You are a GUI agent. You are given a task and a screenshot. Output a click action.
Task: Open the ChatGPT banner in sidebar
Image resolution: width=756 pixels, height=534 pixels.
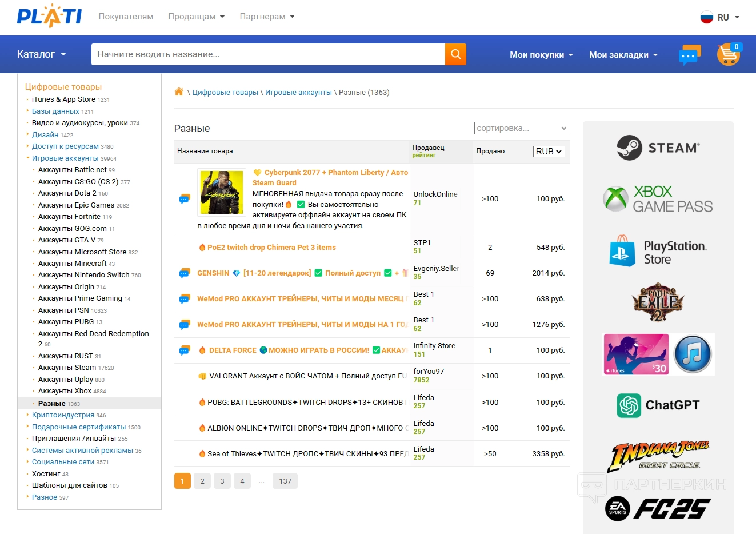(658, 405)
